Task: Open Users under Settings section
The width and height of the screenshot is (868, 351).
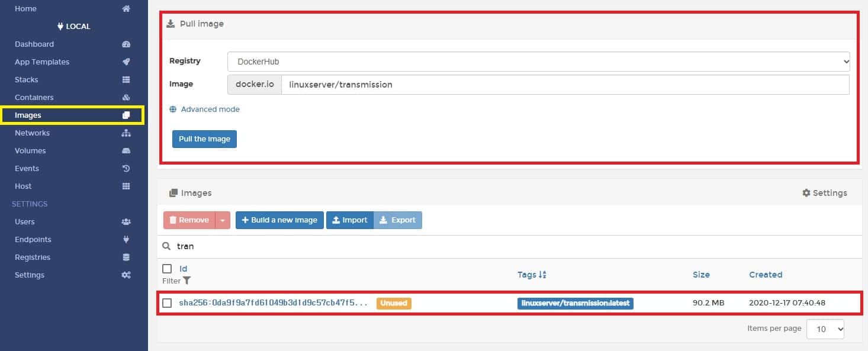Action: pyautogui.click(x=25, y=222)
